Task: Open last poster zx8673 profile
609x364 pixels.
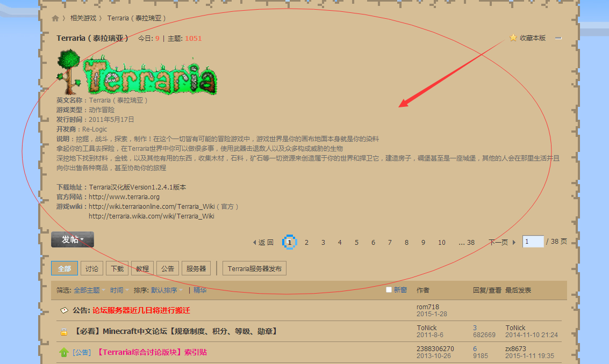Action: coord(516,349)
